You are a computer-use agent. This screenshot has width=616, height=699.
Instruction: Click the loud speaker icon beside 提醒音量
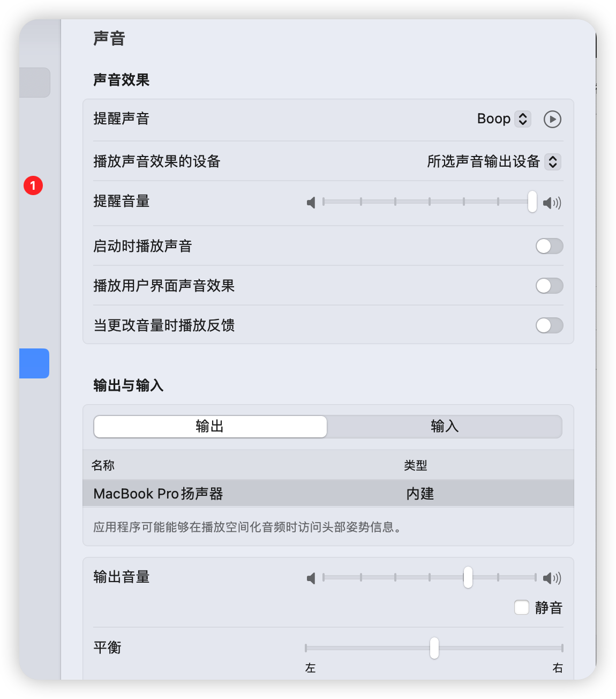[x=552, y=203]
